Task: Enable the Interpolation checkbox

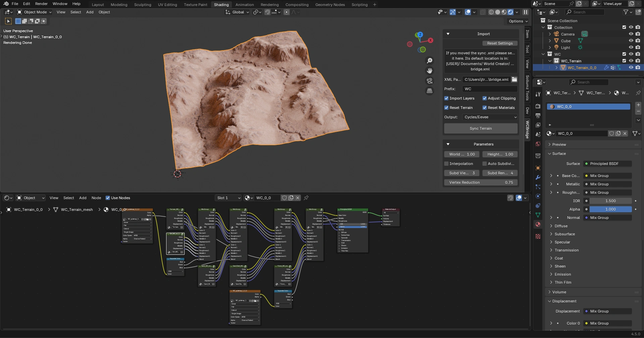Action: point(446,164)
